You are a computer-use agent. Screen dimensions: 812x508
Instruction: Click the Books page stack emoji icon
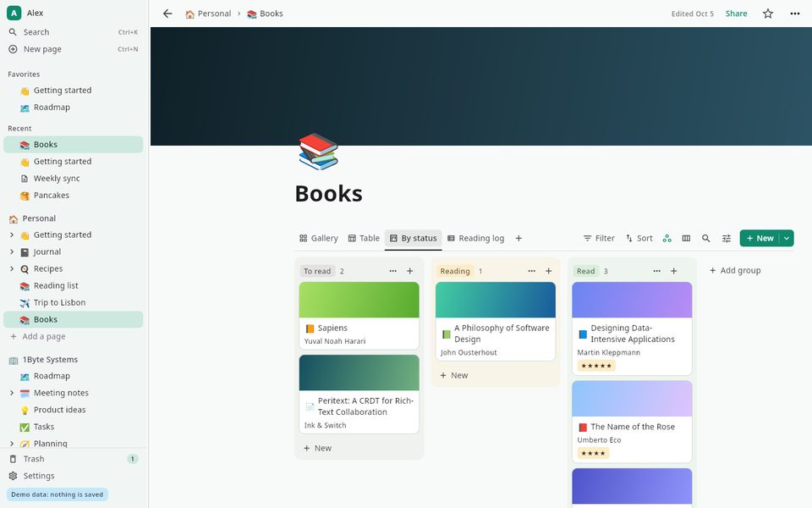click(319, 152)
